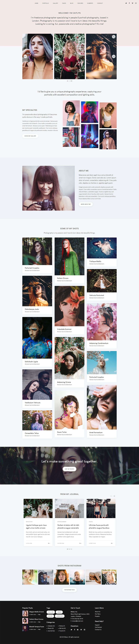Click the hero slider previous arrow
The image size is (139, 644).
[x=25, y=56]
